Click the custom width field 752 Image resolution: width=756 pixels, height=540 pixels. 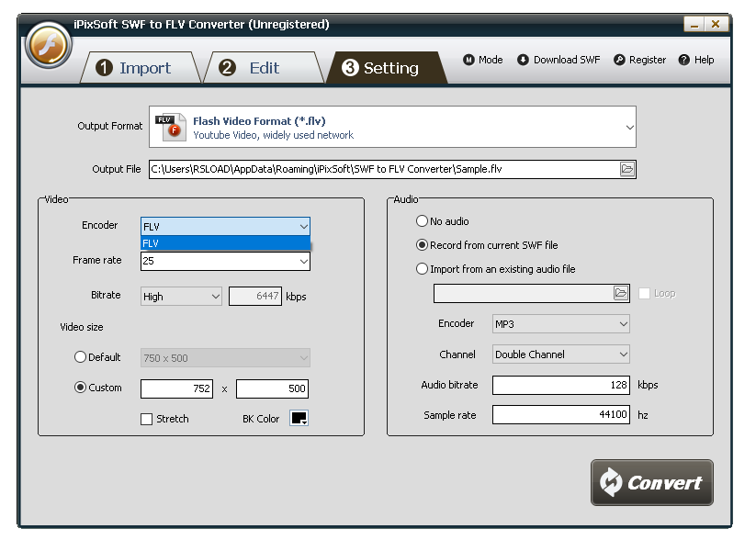(176, 388)
